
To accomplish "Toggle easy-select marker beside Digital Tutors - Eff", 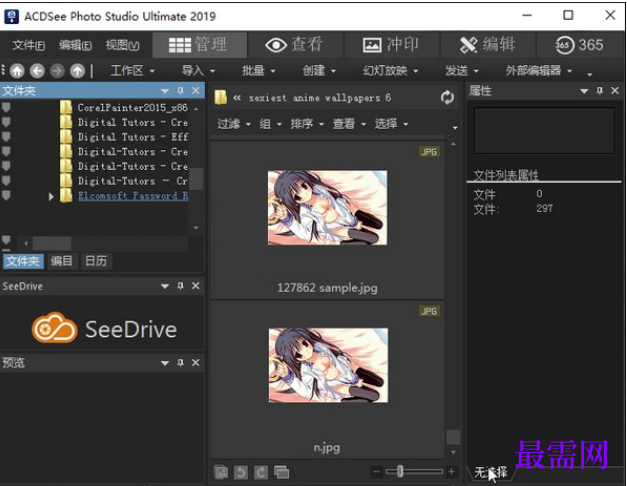I will [6, 137].
